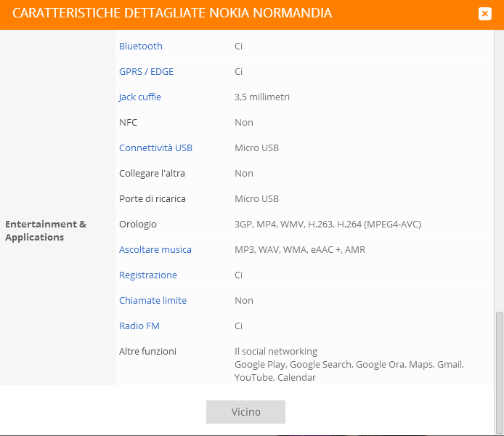The width and height of the screenshot is (504, 436).
Task: Close the Nokia Normandia details dialog
Action: click(484, 14)
